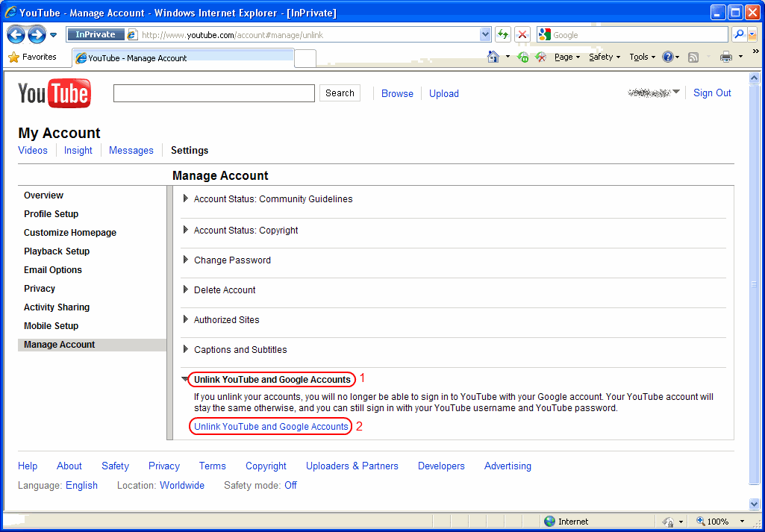Select the Settings tab
This screenshot has width=765, height=532.
click(190, 150)
